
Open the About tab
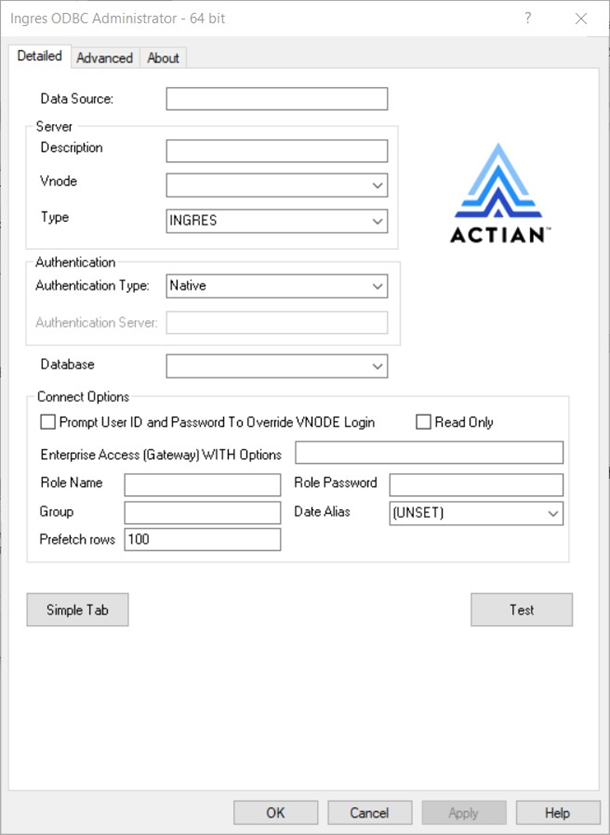click(163, 58)
